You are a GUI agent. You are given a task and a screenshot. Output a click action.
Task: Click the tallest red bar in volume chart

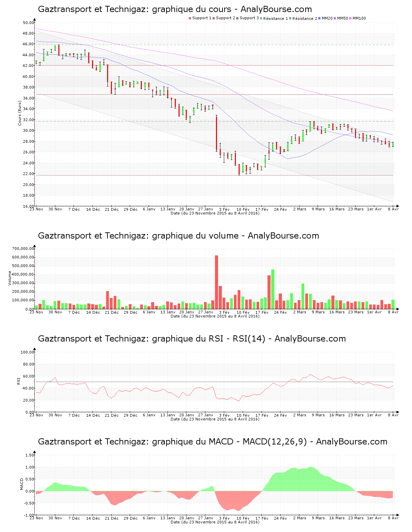217,282
